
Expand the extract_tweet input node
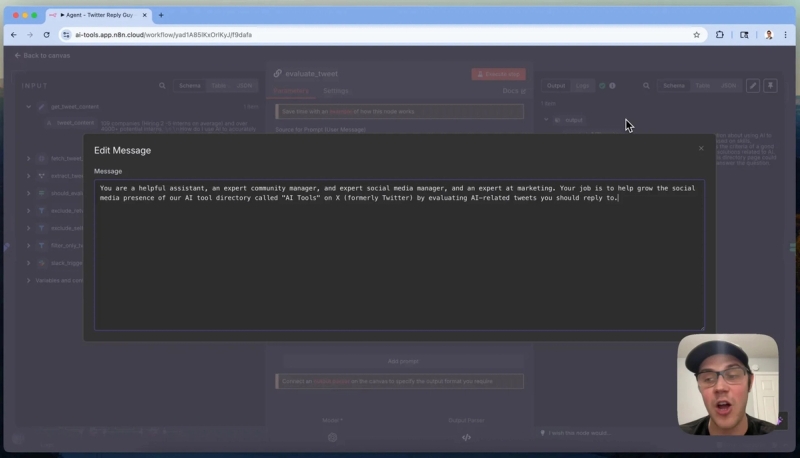tap(29, 176)
